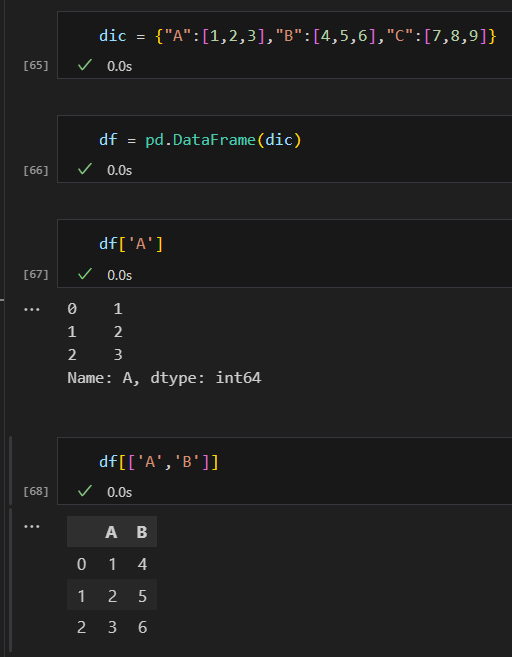Click the execution count [67]
Image resolution: width=512 pixels, height=657 pixels.
(x=36, y=274)
